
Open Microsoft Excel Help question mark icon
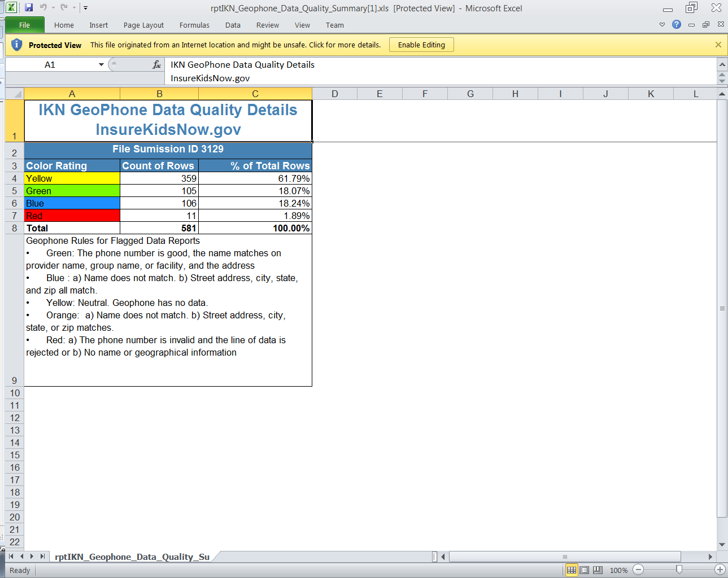676,25
